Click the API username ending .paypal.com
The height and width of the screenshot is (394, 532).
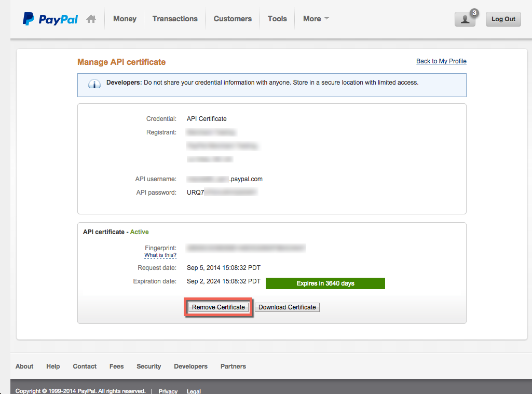click(x=225, y=179)
